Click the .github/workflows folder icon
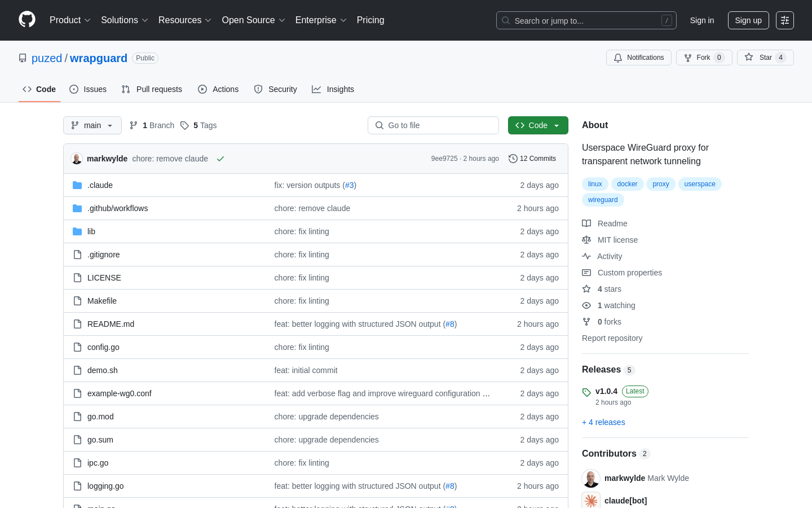This screenshot has height=508, width=812. tap(77, 208)
